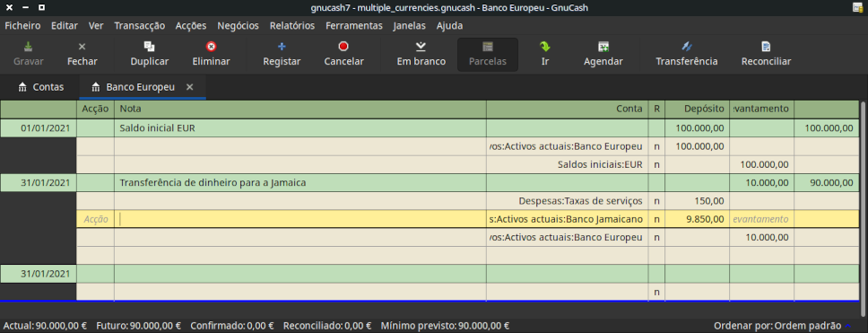Image resolution: width=868 pixels, height=333 pixels.
Task: Click the Conta column header
Action: coord(567,110)
